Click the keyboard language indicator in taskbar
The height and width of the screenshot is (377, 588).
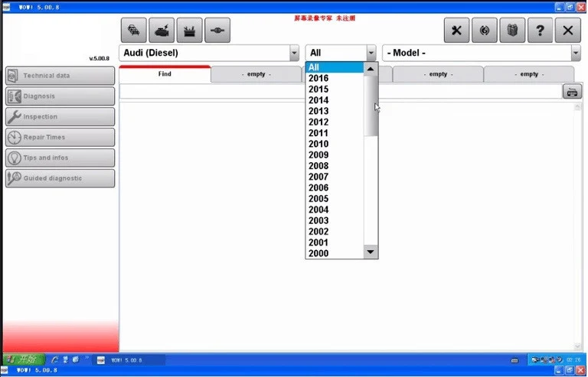click(514, 360)
